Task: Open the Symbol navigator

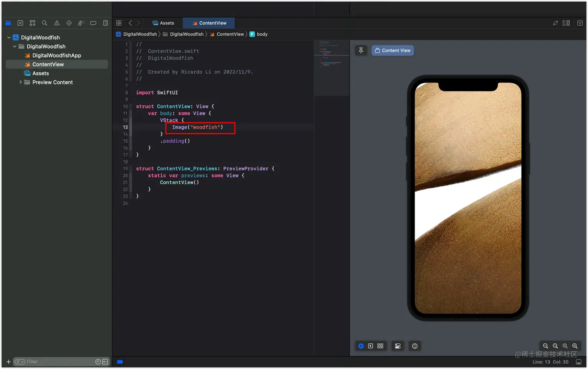Action: coord(32,23)
